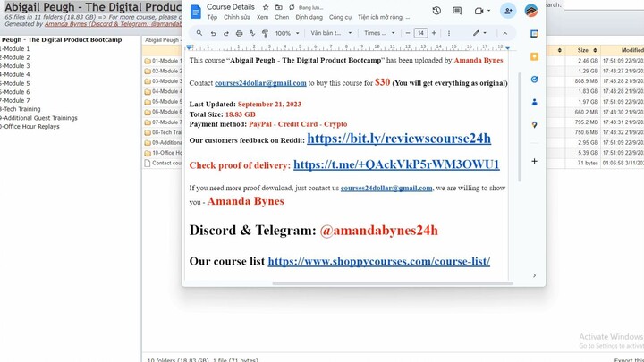Hide the side panel chevron

[x=534, y=275]
